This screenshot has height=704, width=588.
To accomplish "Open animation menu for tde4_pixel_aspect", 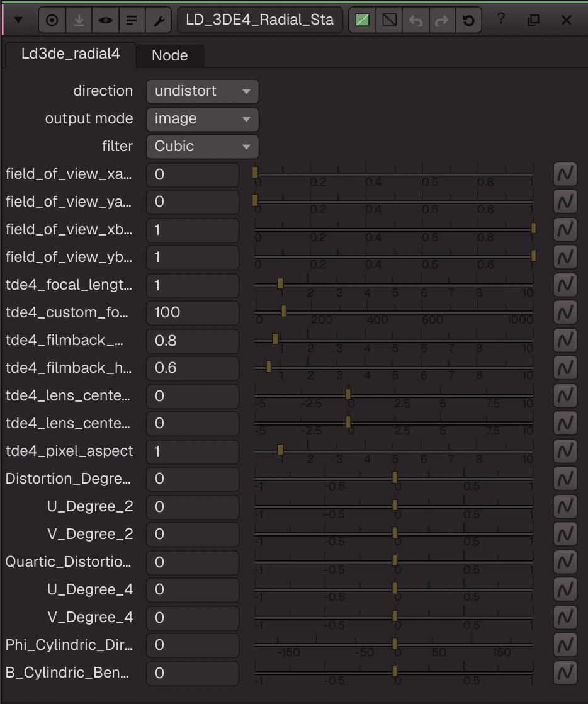I will tap(565, 451).
